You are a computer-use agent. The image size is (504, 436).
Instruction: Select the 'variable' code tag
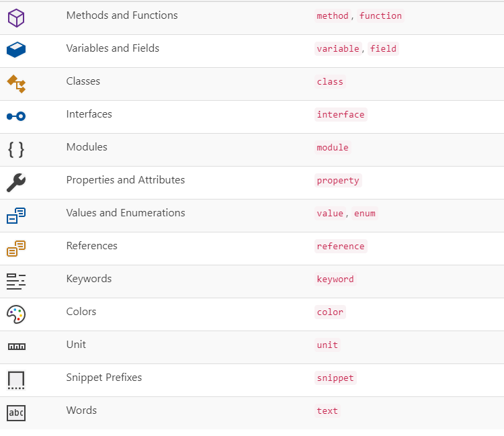point(338,48)
